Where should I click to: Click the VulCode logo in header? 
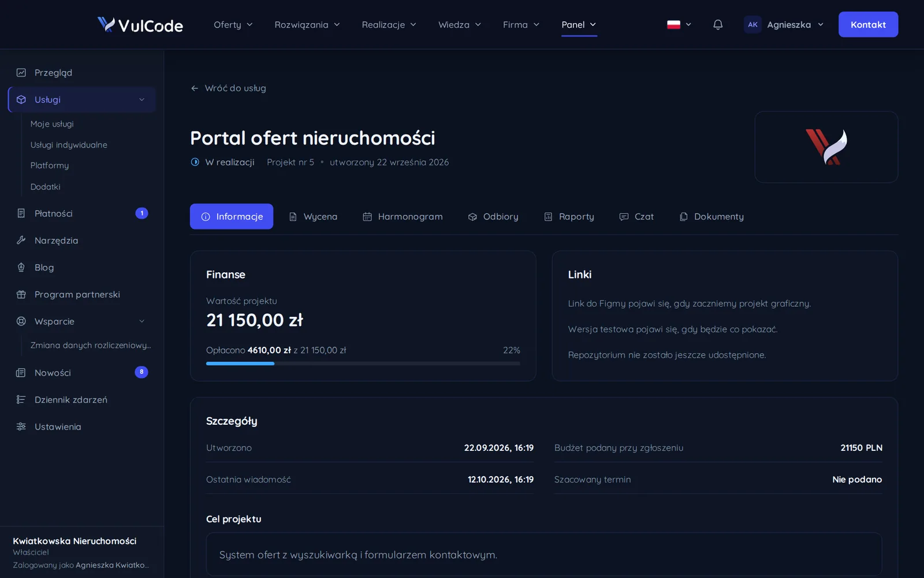tap(140, 25)
